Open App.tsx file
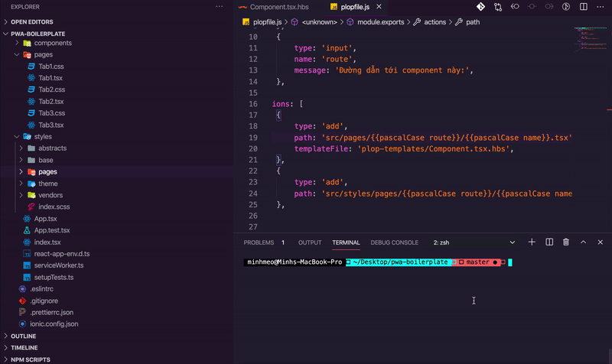 (x=45, y=219)
